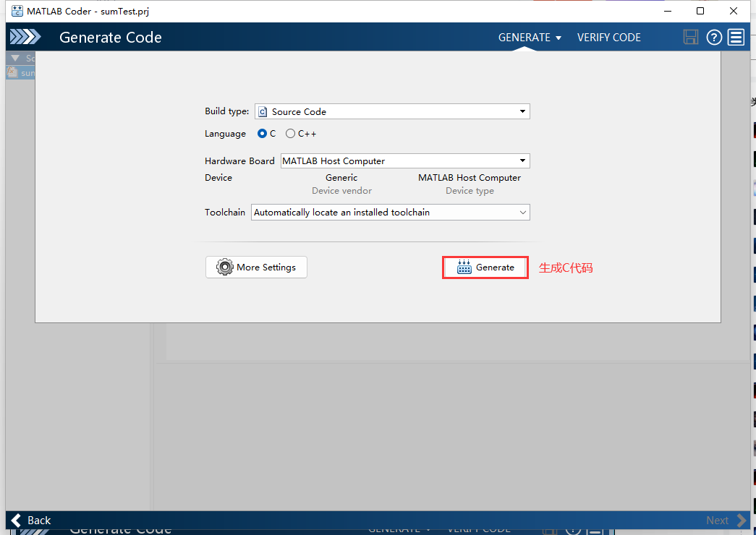Click the Generic device vendor value
This screenshot has width=756, height=535.
(x=341, y=177)
